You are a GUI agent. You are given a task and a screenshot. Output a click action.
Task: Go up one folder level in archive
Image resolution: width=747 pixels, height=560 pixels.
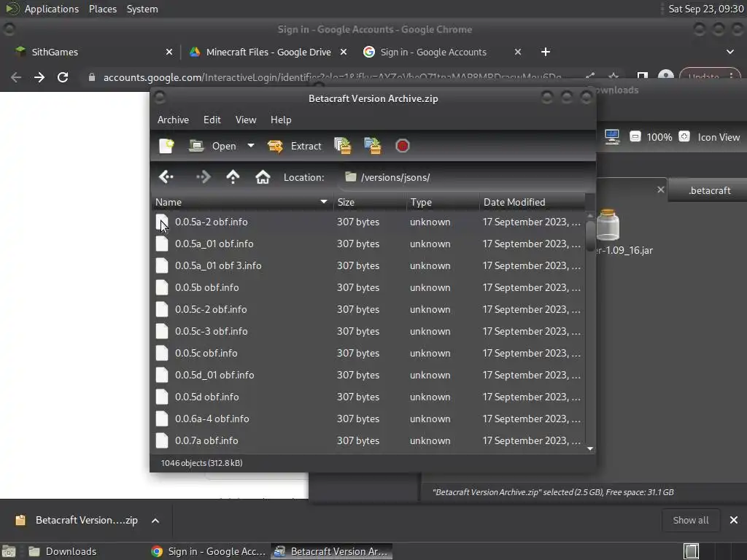(x=233, y=177)
